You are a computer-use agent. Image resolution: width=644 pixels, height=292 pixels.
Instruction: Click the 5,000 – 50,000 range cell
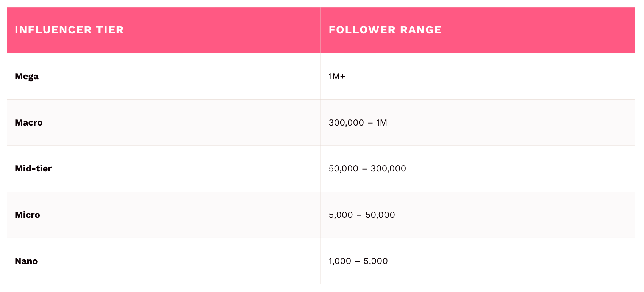pos(362,215)
